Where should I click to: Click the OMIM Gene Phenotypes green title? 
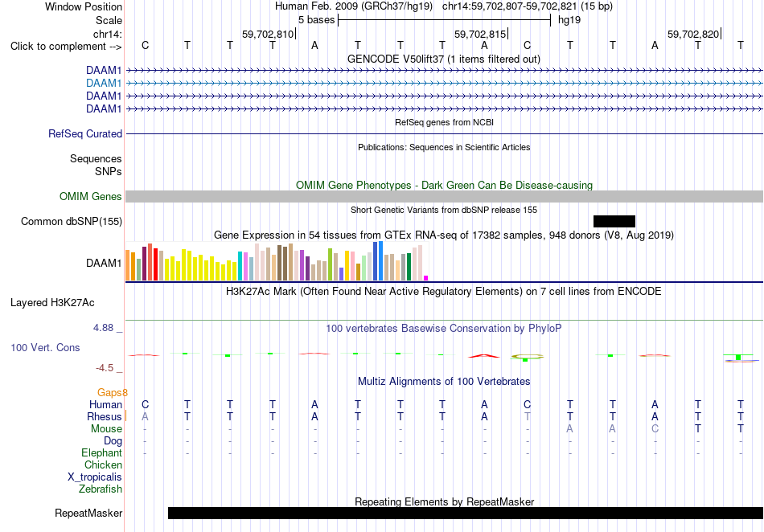coord(444,185)
